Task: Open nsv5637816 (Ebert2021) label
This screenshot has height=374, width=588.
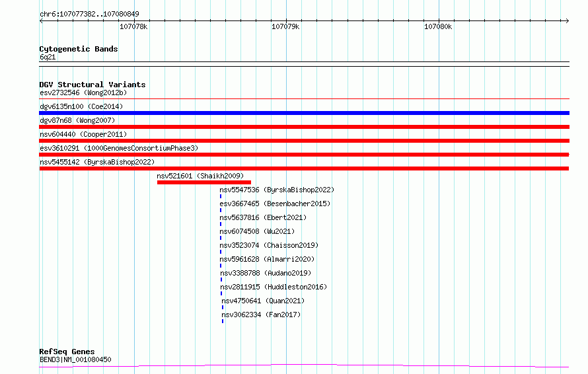Action: coord(263,217)
